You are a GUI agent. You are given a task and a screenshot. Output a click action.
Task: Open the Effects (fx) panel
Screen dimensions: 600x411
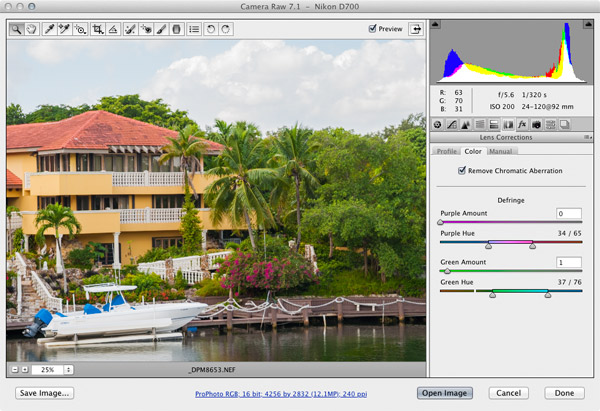pos(522,124)
